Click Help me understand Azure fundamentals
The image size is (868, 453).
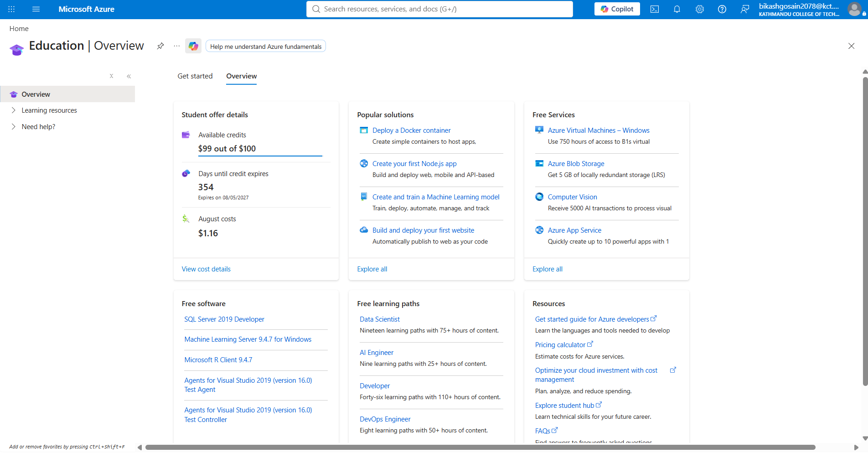coord(266,47)
